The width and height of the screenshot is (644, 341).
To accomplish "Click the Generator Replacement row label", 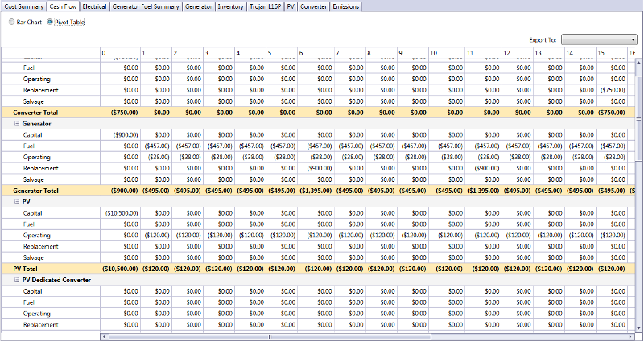I will coord(41,168).
